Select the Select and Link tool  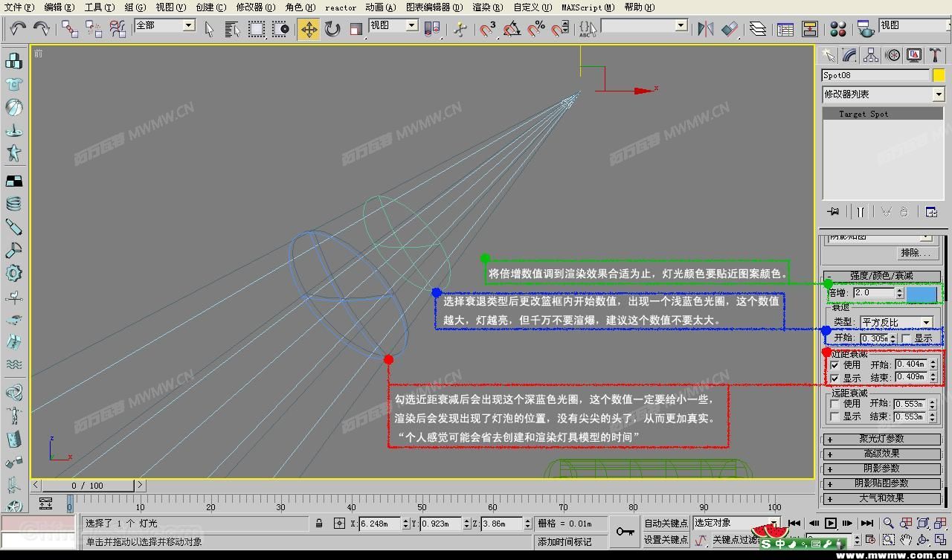coord(70,28)
